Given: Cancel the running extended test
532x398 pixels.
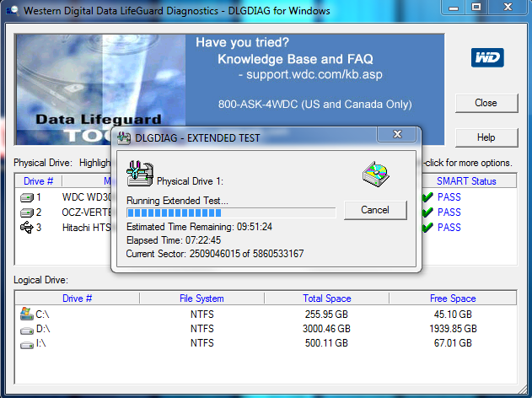Looking at the screenshot, I should [375, 210].
